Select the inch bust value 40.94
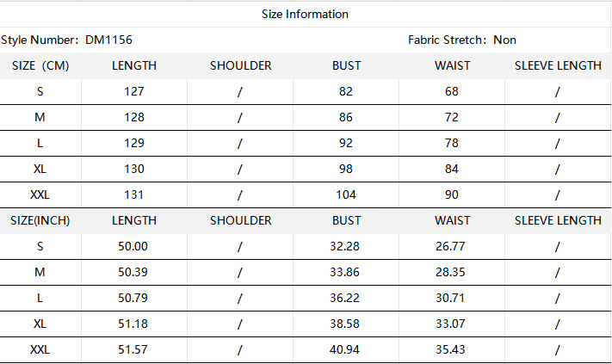This screenshot has height=364, width=612. point(346,349)
